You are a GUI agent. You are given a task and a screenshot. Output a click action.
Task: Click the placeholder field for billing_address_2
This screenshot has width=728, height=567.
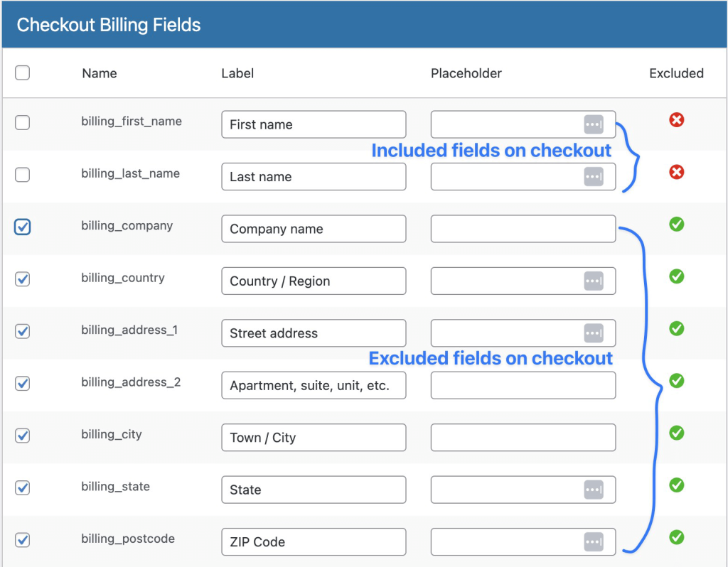click(x=523, y=385)
